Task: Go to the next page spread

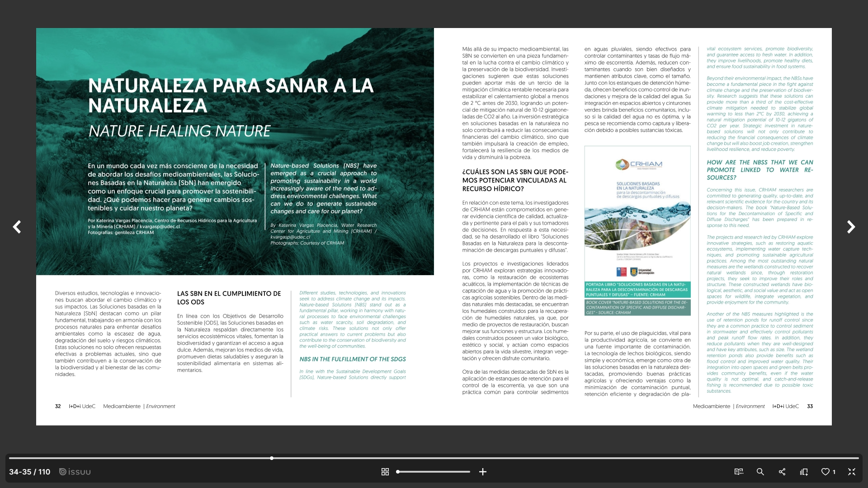Action: [851, 227]
